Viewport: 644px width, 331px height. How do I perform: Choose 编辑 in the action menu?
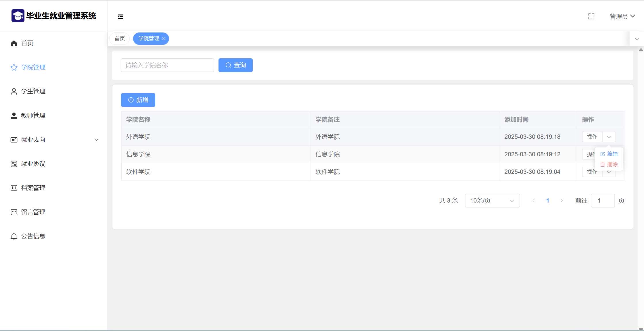point(609,154)
